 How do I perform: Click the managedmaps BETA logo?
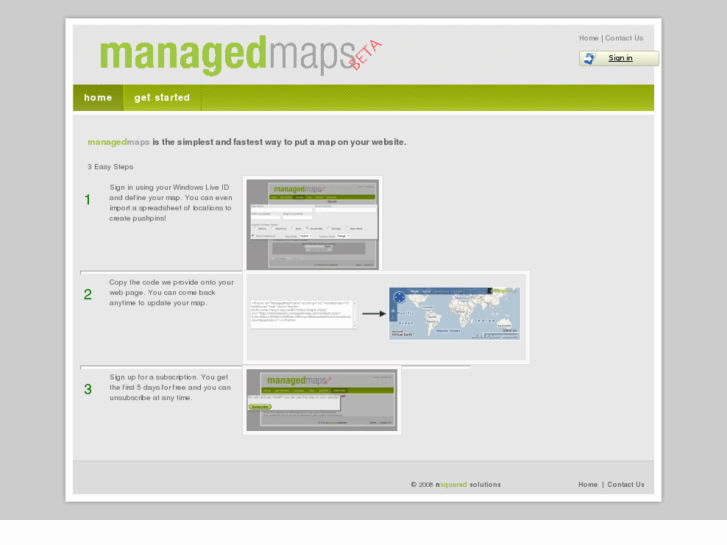tap(240, 56)
